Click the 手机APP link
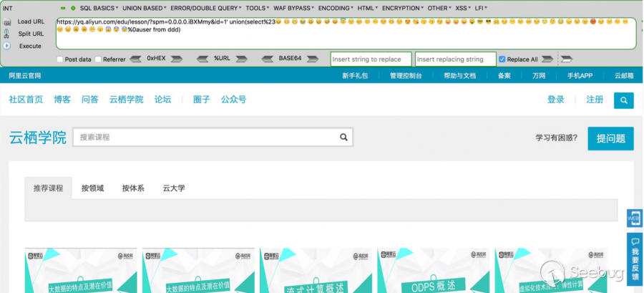This screenshot has height=293, width=644. tap(580, 76)
